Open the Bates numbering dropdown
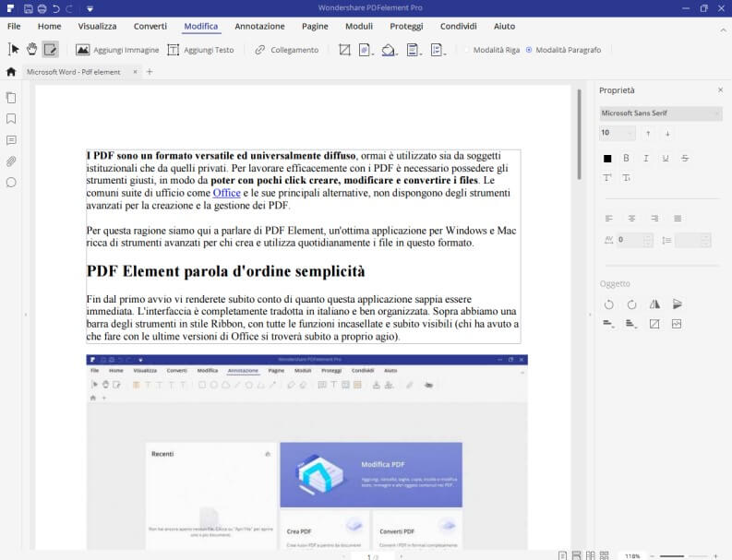Image resolution: width=732 pixels, height=560 pixels. pyautogui.click(x=438, y=50)
